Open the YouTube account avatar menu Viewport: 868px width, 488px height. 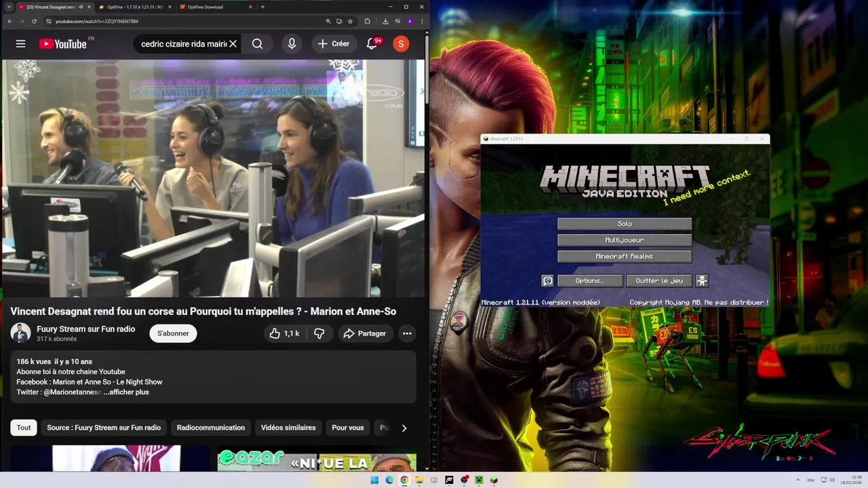pyautogui.click(x=401, y=43)
